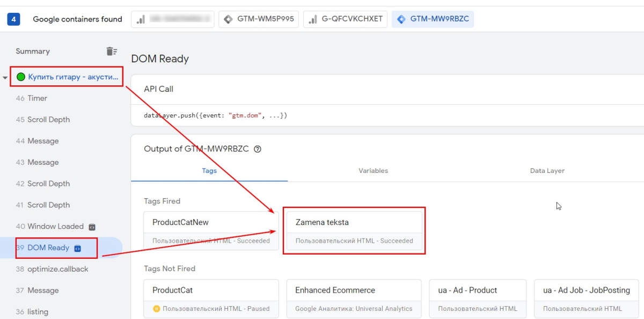Click the yellow paused icon under ProductCat
The height and width of the screenshot is (319, 644).
coord(157,309)
